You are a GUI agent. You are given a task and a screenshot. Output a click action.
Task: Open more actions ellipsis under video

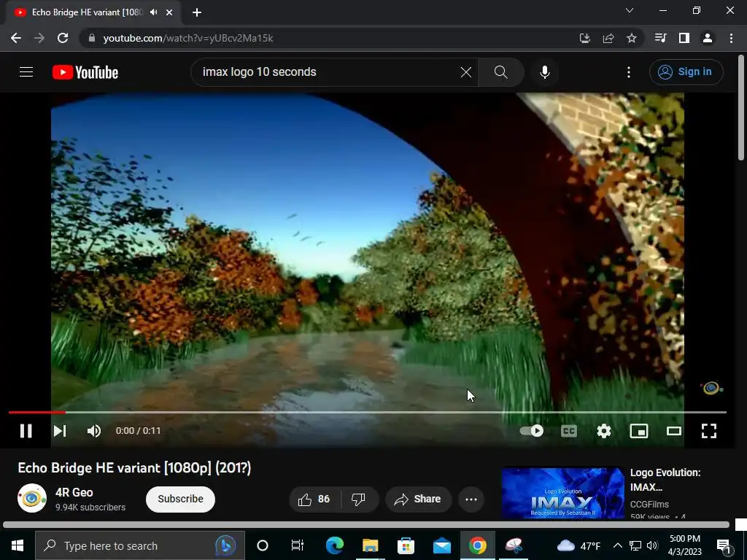[x=471, y=499]
